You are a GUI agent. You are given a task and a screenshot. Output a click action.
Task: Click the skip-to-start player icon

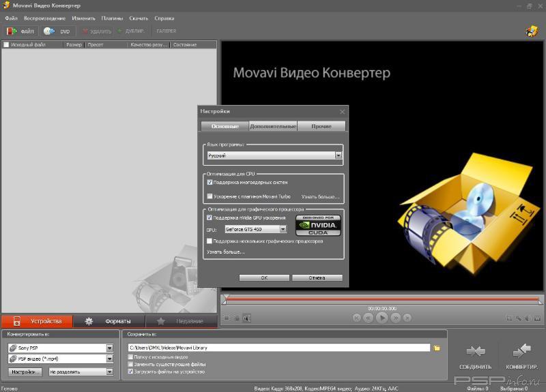[357, 318]
